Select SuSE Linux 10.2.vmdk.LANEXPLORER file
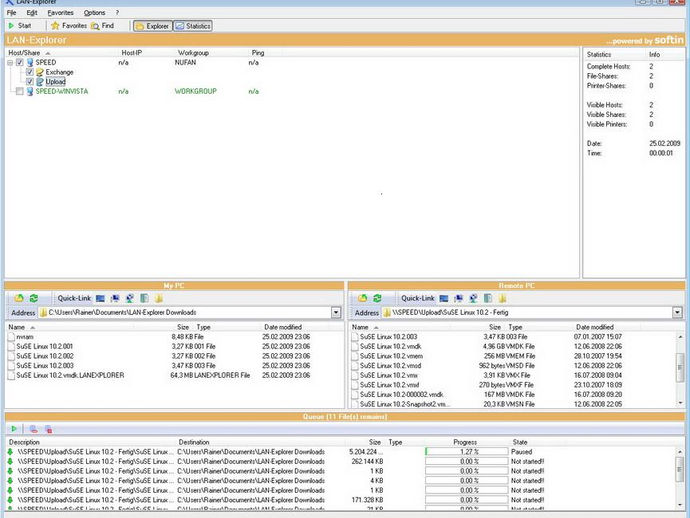The height and width of the screenshot is (518, 690). pyautogui.click(x=70, y=375)
